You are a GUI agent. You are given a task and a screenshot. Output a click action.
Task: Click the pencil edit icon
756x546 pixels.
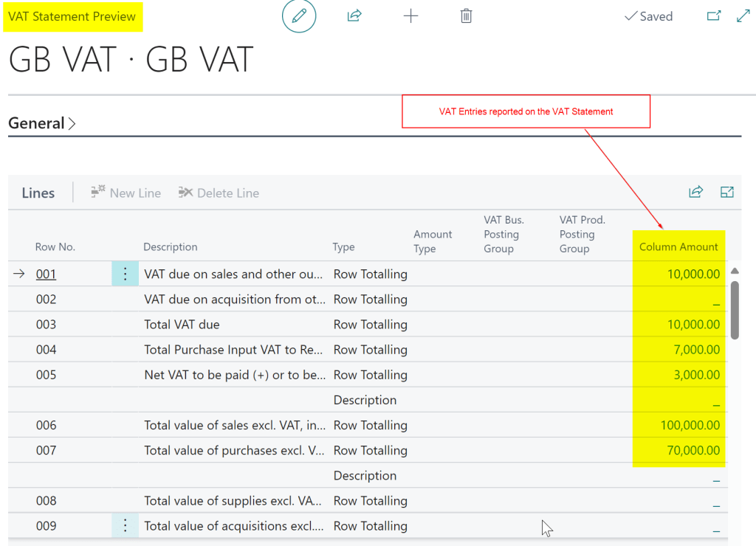click(x=299, y=16)
